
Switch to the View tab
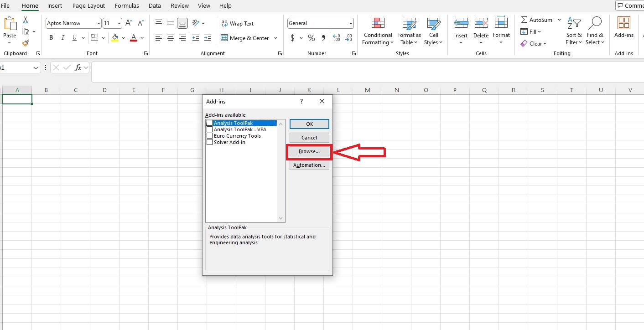(204, 6)
